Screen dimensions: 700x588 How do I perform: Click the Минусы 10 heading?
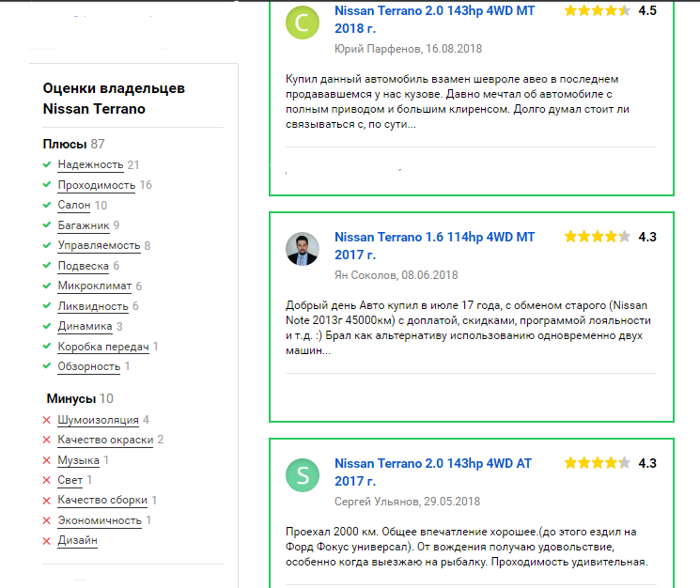pos(80,398)
